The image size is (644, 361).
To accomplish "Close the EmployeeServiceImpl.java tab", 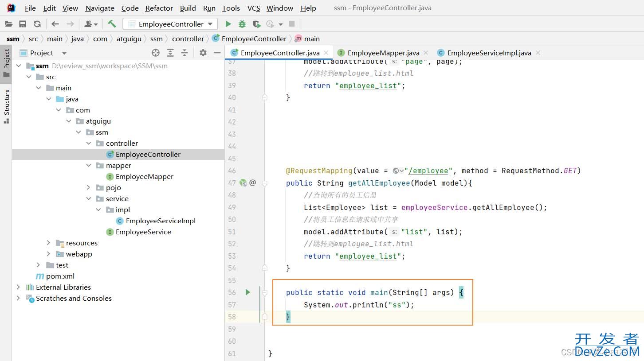I will click(x=538, y=53).
